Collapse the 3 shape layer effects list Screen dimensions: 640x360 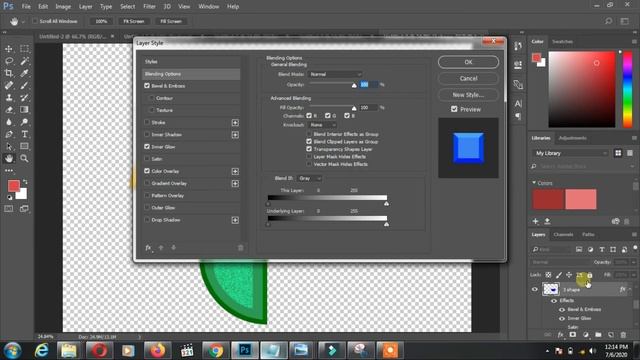(x=630, y=289)
